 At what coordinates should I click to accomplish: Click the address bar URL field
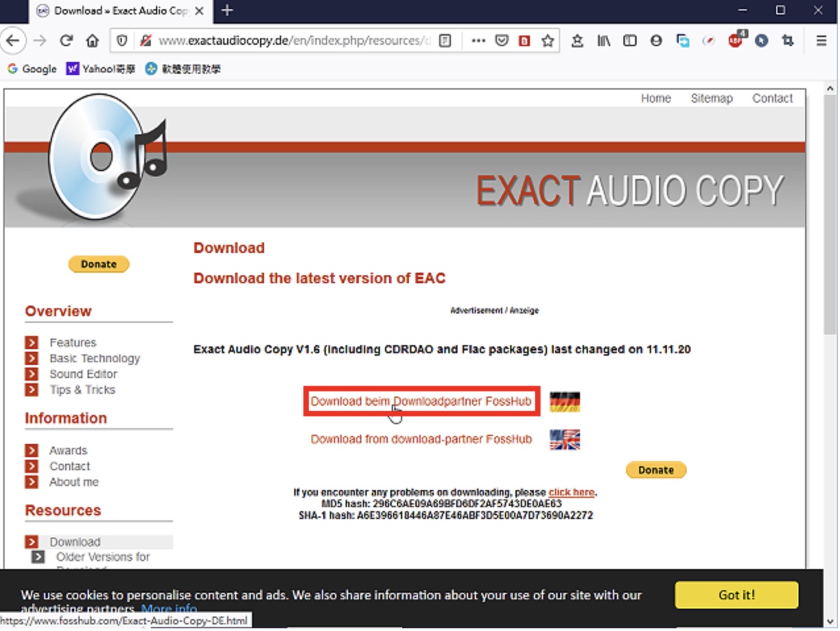coord(295,41)
